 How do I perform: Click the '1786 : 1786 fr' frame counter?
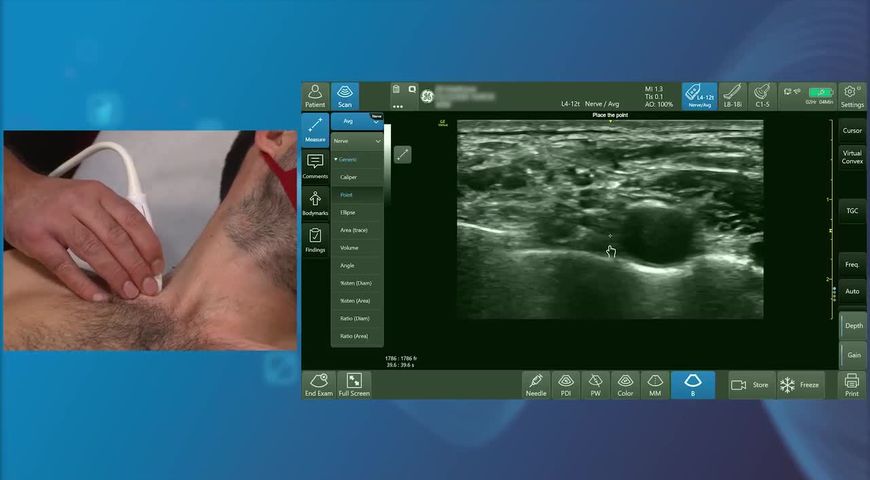coord(401,358)
